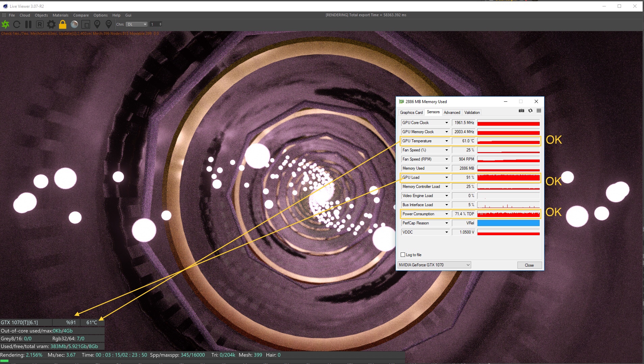Toggle the render region square icon
The height and width of the screenshot is (364, 644).
pyautogui.click(x=86, y=24)
